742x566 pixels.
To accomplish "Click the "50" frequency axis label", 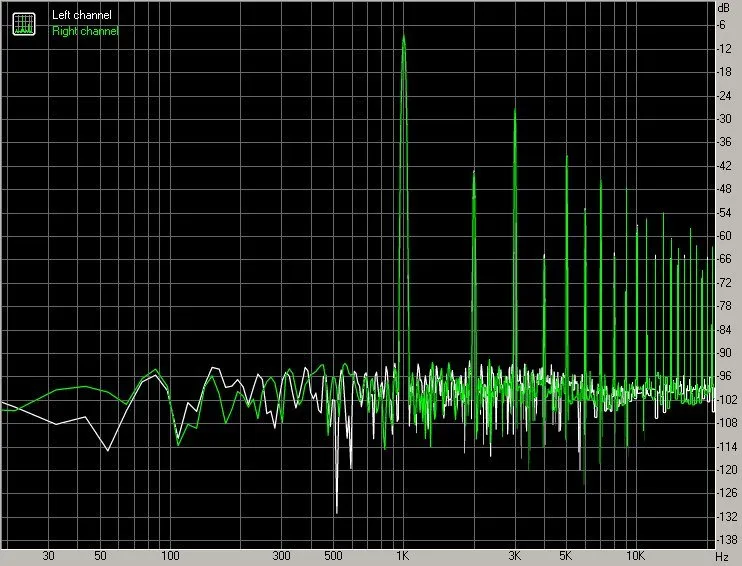I will 100,556.
